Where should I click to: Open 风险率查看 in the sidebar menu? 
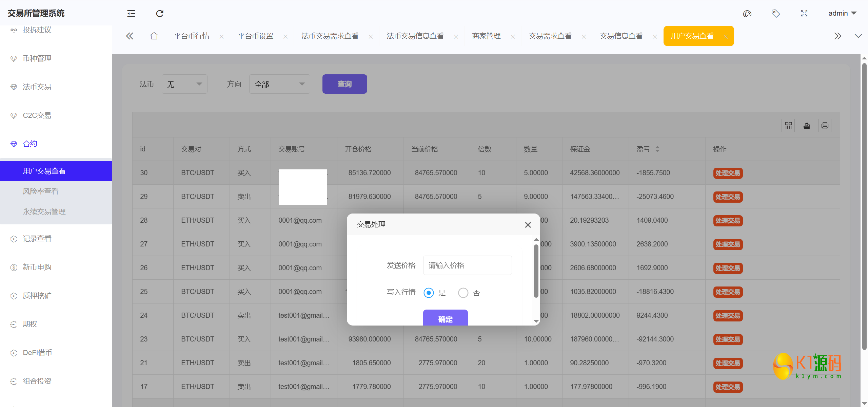coord(40,191)
